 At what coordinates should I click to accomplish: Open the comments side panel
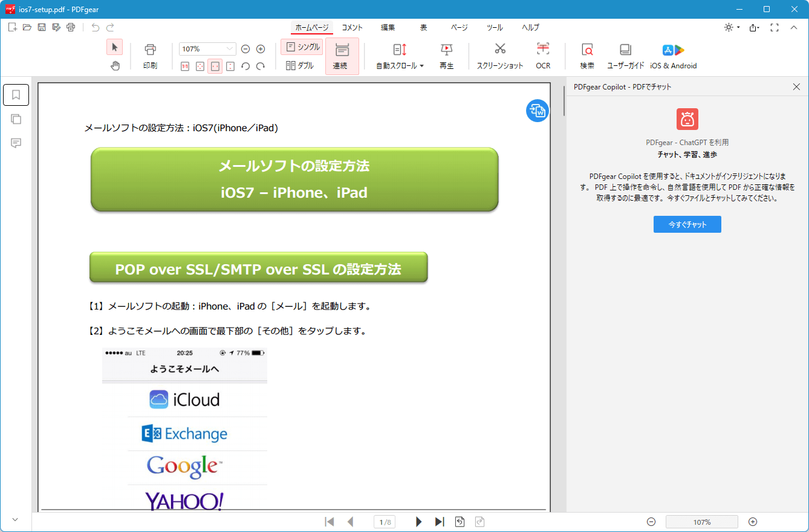pos(16,143)
